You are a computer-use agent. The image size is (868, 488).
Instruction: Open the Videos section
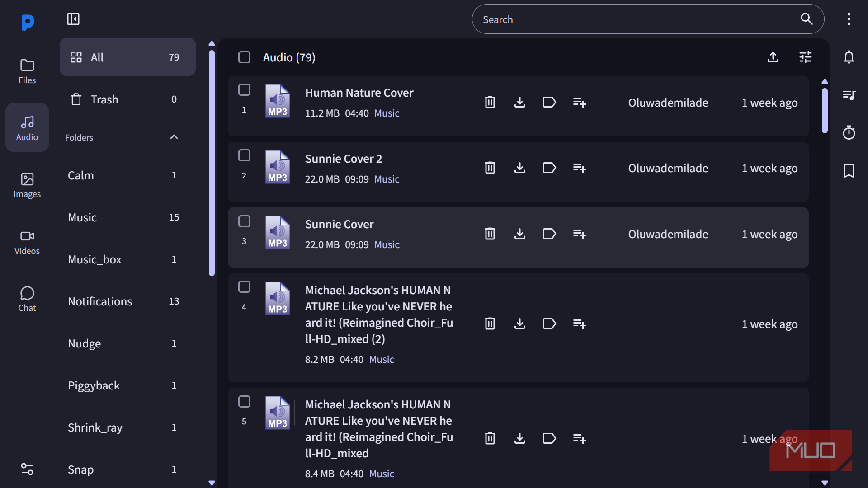click(x=27, y=242)
